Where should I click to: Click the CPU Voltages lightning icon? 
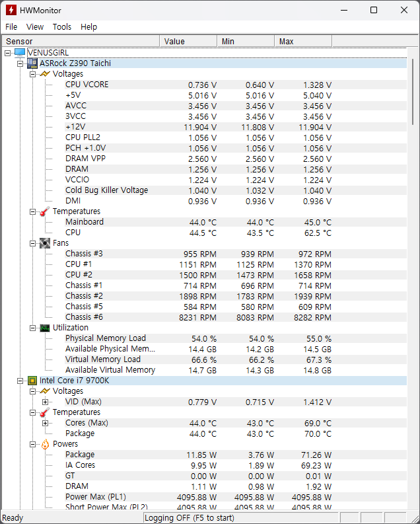click(x=45, y=391)
